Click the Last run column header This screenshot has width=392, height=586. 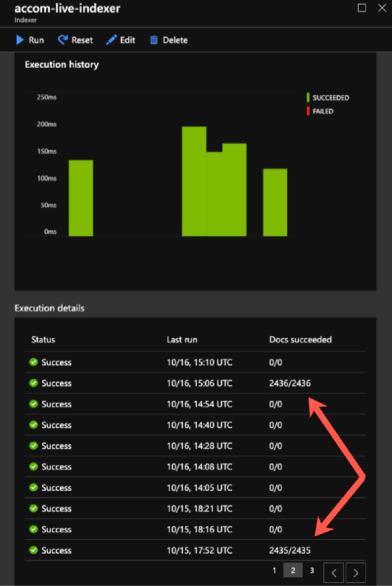click(x=182, y=339)
